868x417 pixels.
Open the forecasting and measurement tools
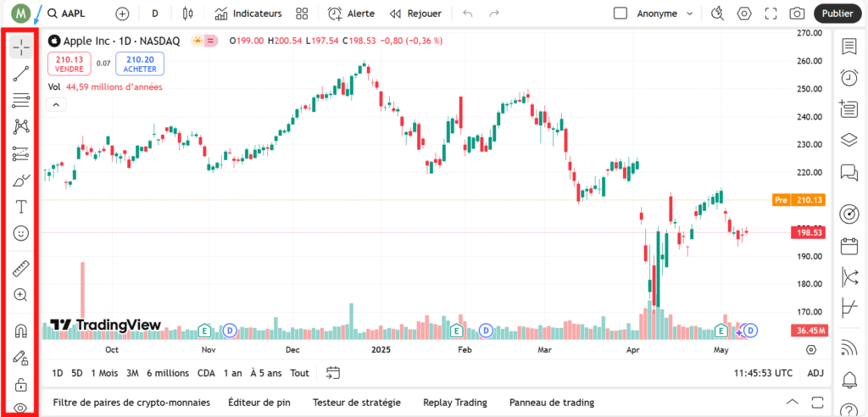pyautogui.click(x=21, y=153)
